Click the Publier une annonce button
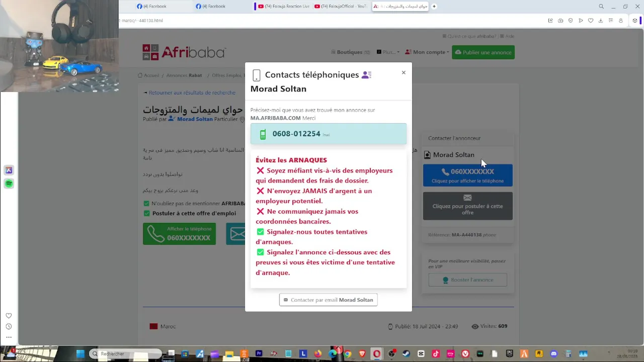Image resolution: width=644 pixels, height=362 pixels. [x=483, y=52]
